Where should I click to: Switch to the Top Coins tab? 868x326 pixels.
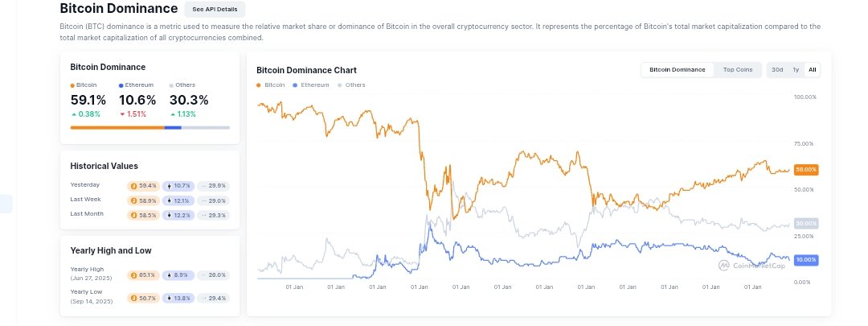coord(738,70)
